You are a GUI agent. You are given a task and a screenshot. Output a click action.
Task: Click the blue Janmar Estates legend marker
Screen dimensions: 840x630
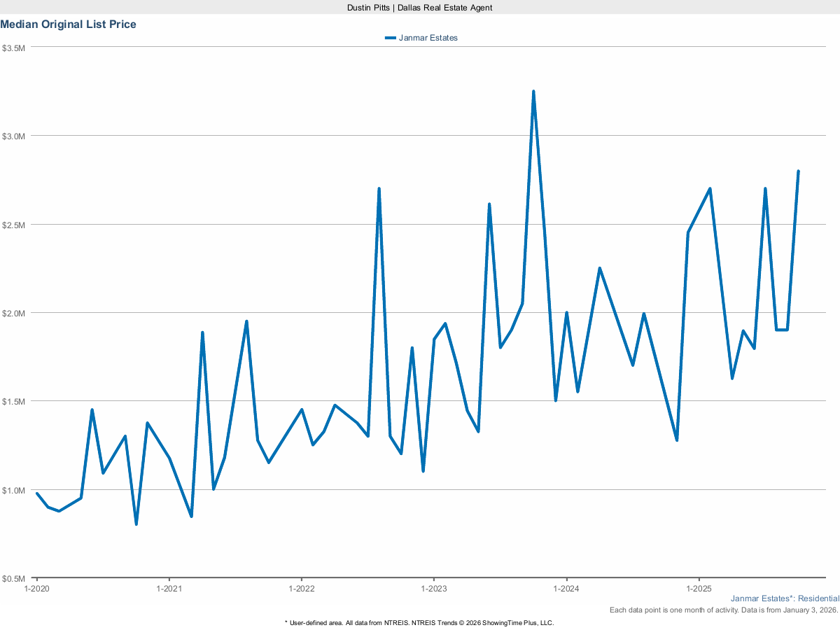click(389, 38)
